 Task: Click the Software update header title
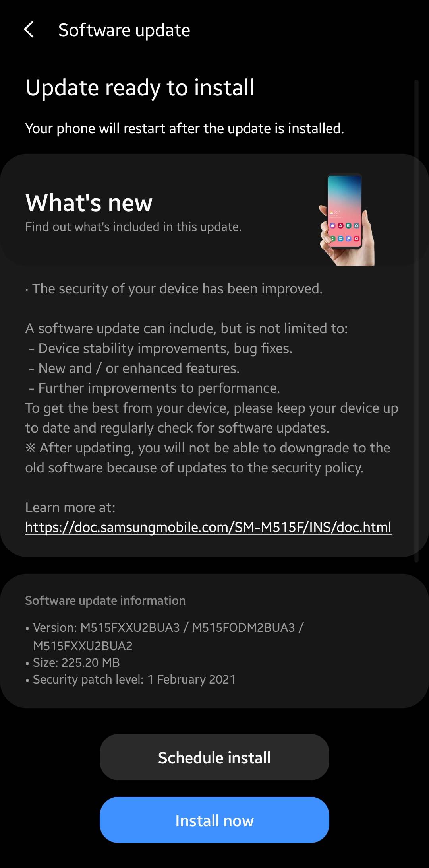124,30
